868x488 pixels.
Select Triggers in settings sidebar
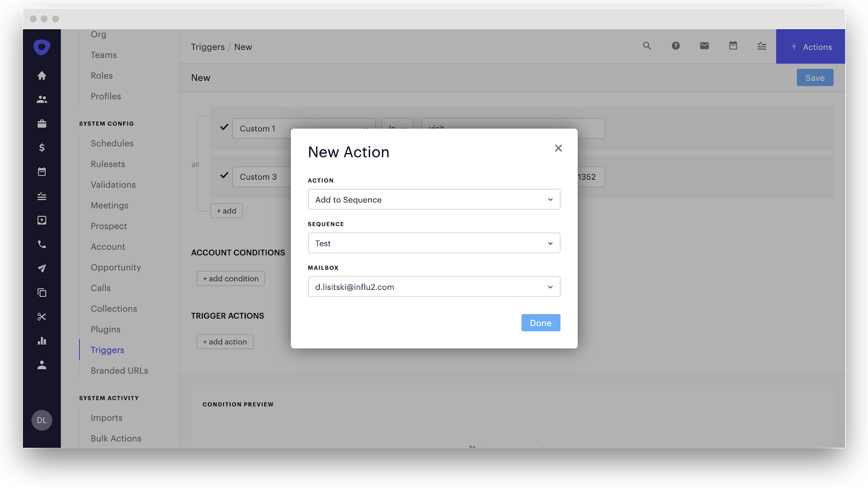point(107,350)
